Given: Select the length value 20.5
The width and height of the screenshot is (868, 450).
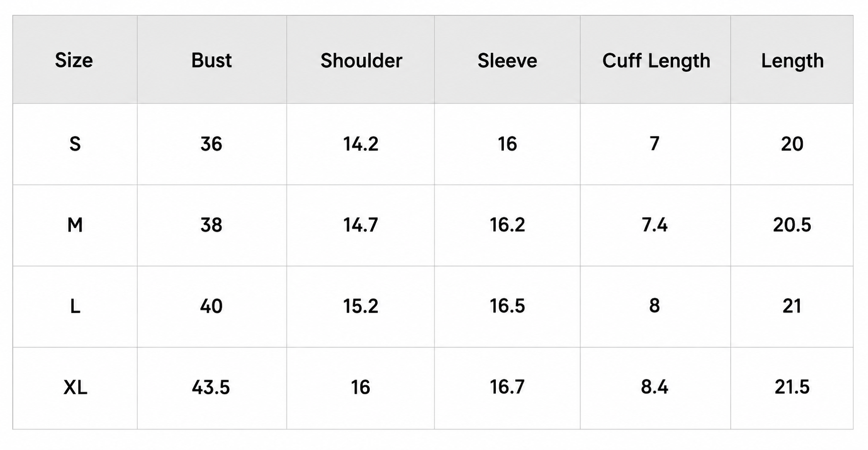Looking at the screenshot, I should tap(792, 225).
